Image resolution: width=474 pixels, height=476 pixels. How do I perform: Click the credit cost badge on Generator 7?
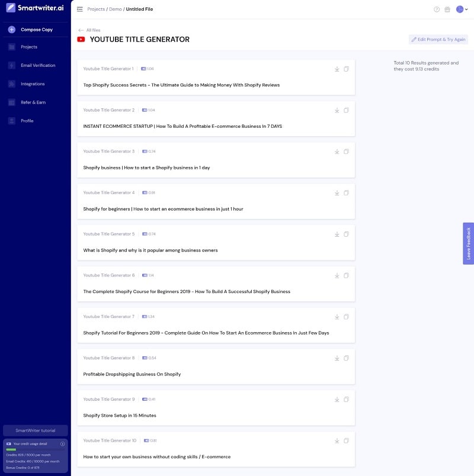148,317
